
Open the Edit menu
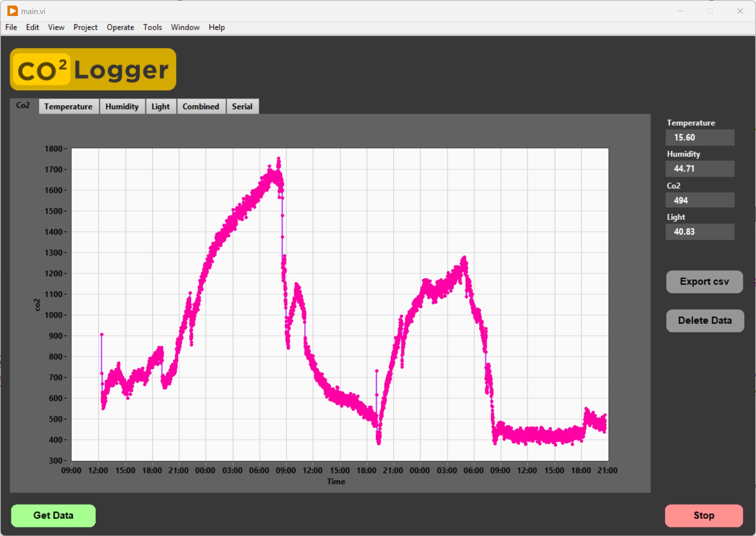click(32, 27)
